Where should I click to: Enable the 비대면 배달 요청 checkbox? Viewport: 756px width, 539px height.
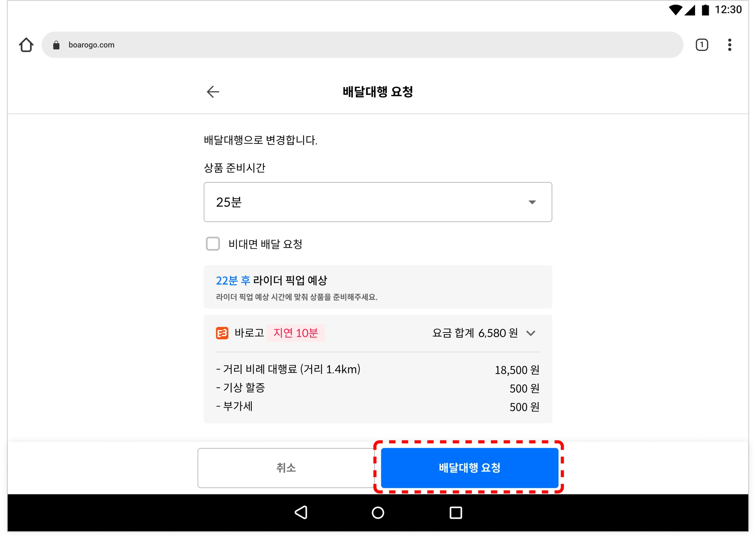[213, 244]
